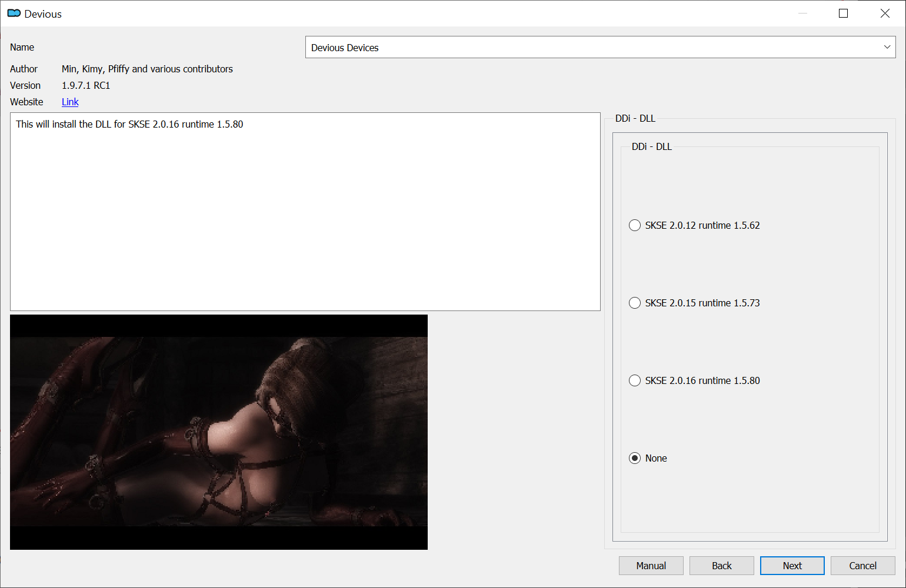Minimize the Devious window
The width and height of the screenshot is (906, 588).
[802, 14]
